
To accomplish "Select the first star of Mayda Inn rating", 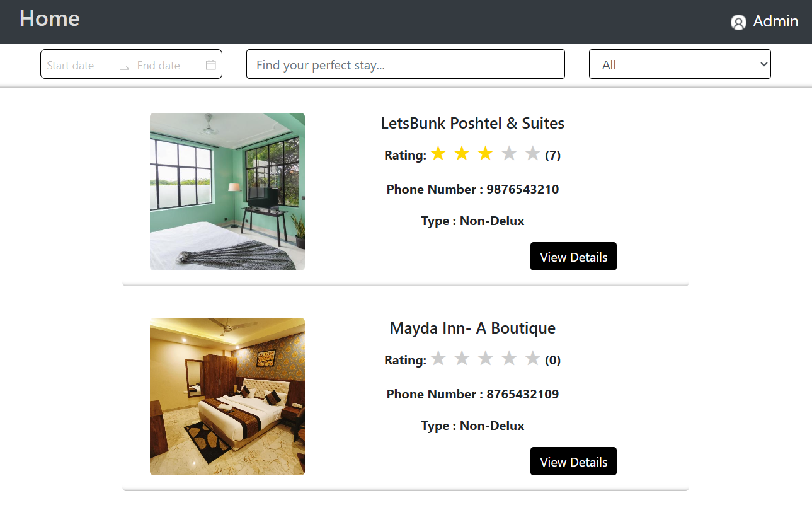I will [x=438, y=358].
